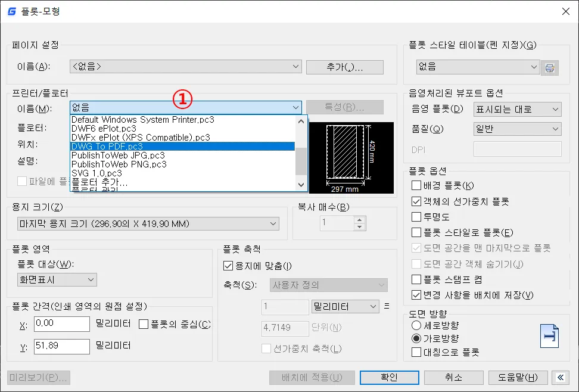Open the page setup 이름 dropdown

186,67
